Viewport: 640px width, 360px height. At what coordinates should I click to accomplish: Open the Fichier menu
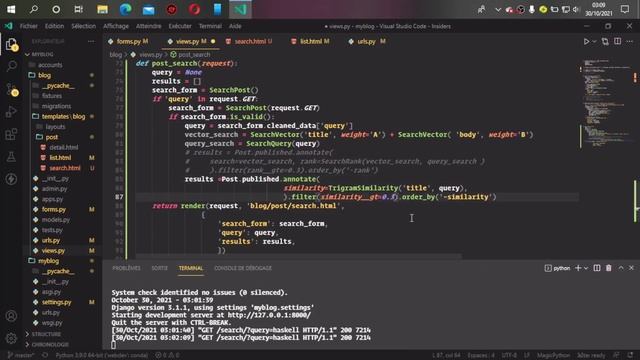tap(29, 26)
